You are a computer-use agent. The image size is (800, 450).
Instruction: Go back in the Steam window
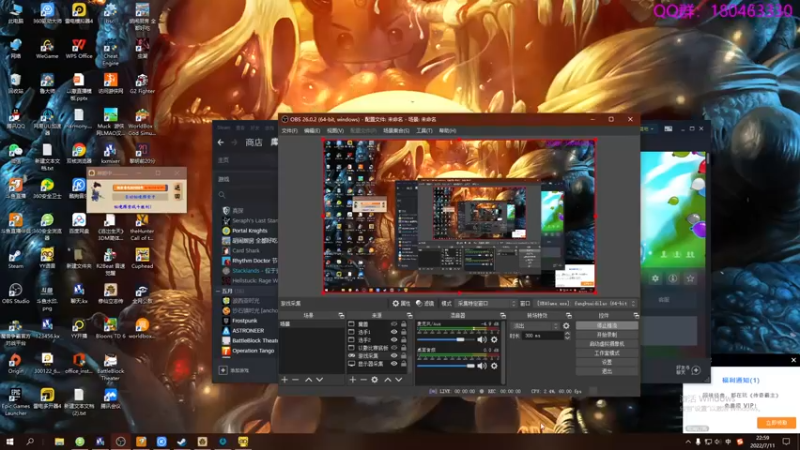tap(221, 142)
